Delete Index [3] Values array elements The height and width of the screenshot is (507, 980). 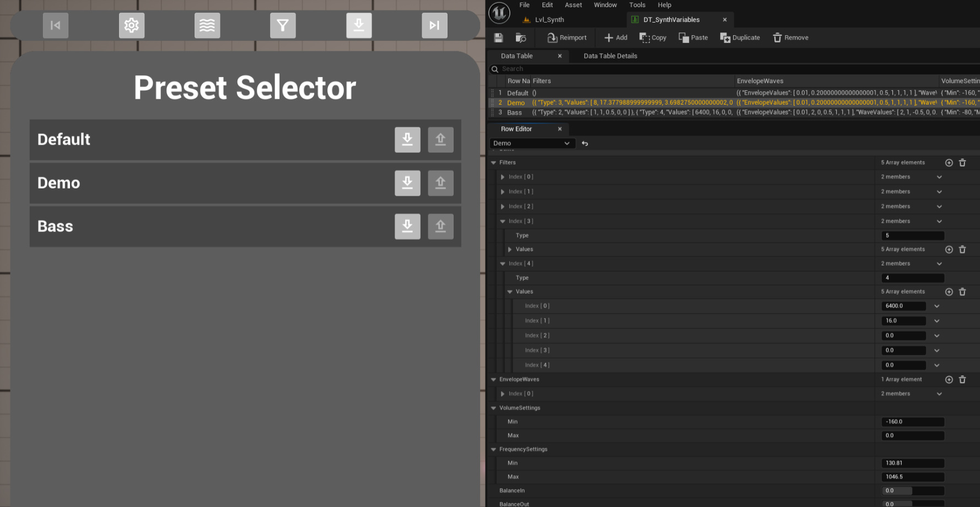click(962, 249)
